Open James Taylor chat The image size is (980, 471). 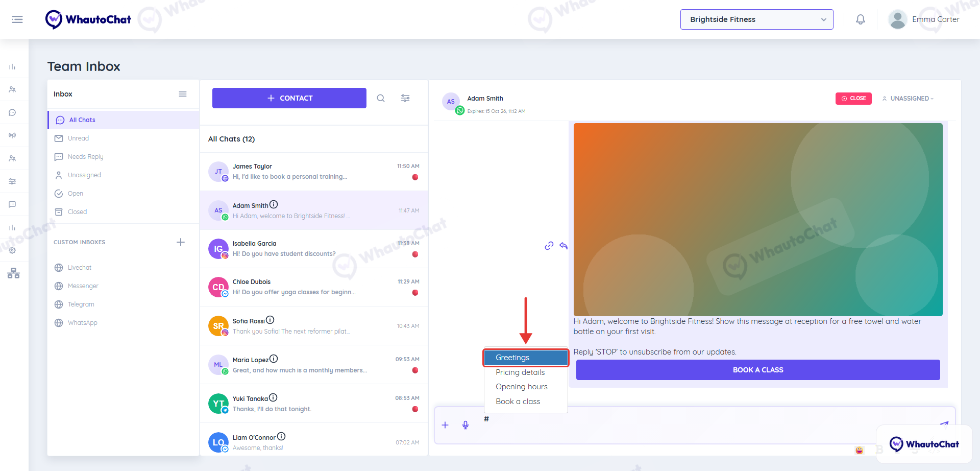tap(314, 172)
